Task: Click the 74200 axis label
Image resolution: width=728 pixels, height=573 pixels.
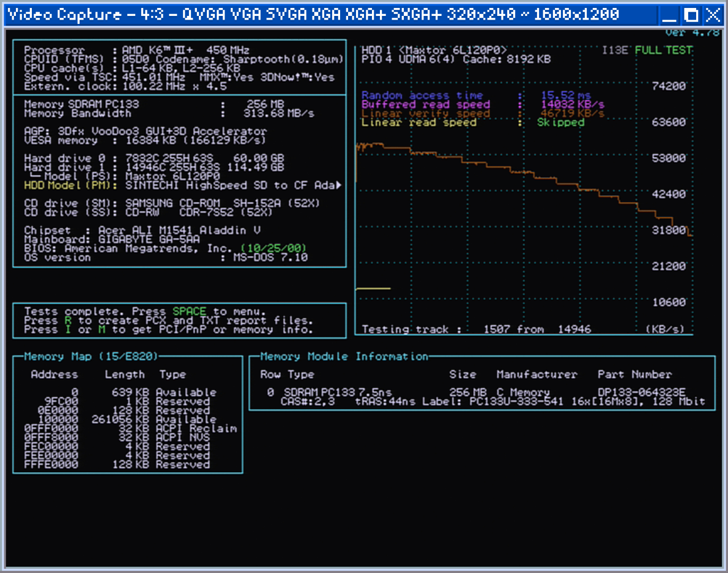Action: 669,86
